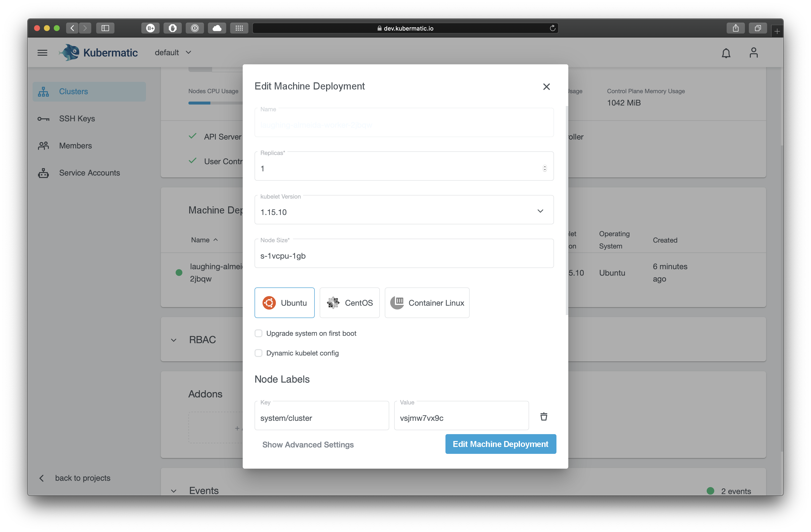This screenshot has width=811, height=532.
Task: Click the user profile icon
Action: [x=754, y=53]
